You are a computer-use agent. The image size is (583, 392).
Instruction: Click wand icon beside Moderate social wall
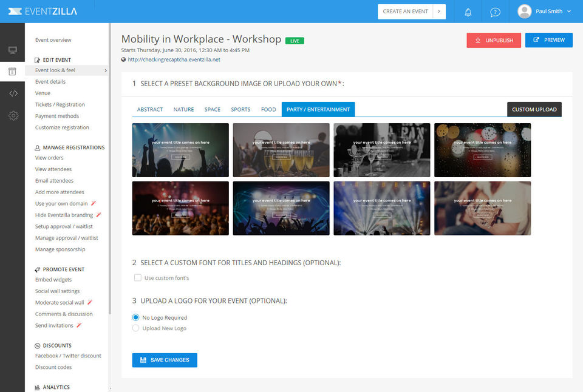[x=90, y=302]
